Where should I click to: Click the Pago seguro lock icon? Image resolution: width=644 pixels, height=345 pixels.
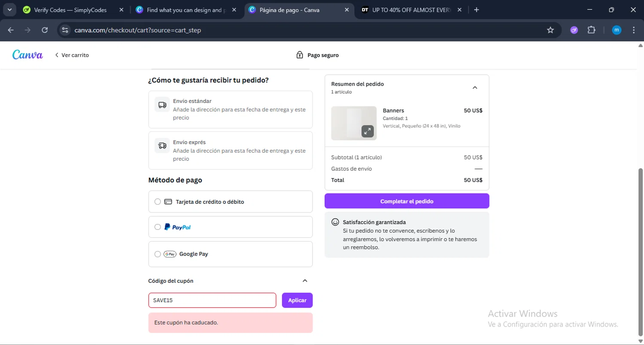[300, 55]
